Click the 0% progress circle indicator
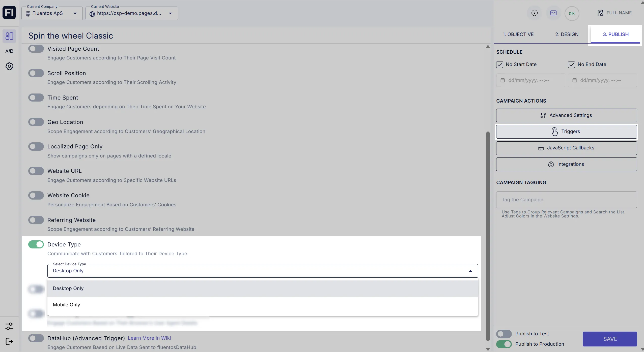 [x=572, y=14]
